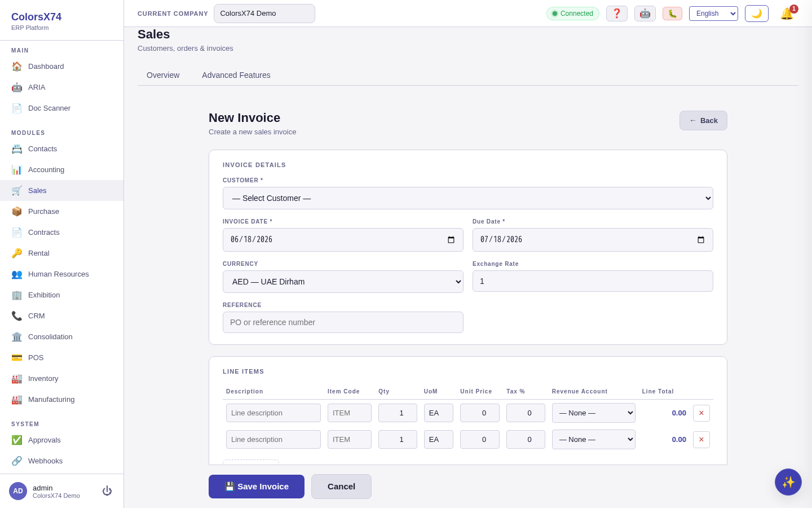Open the Invoice Date calendar picker

pos(451,240)
